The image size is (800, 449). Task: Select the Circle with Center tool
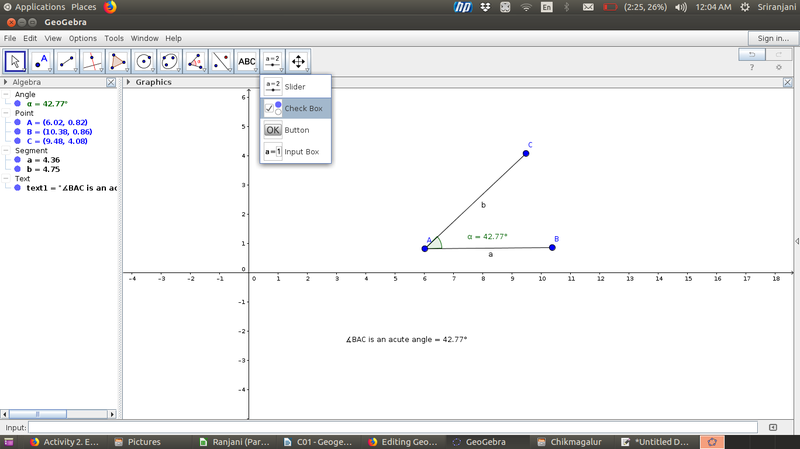(144, 61)
